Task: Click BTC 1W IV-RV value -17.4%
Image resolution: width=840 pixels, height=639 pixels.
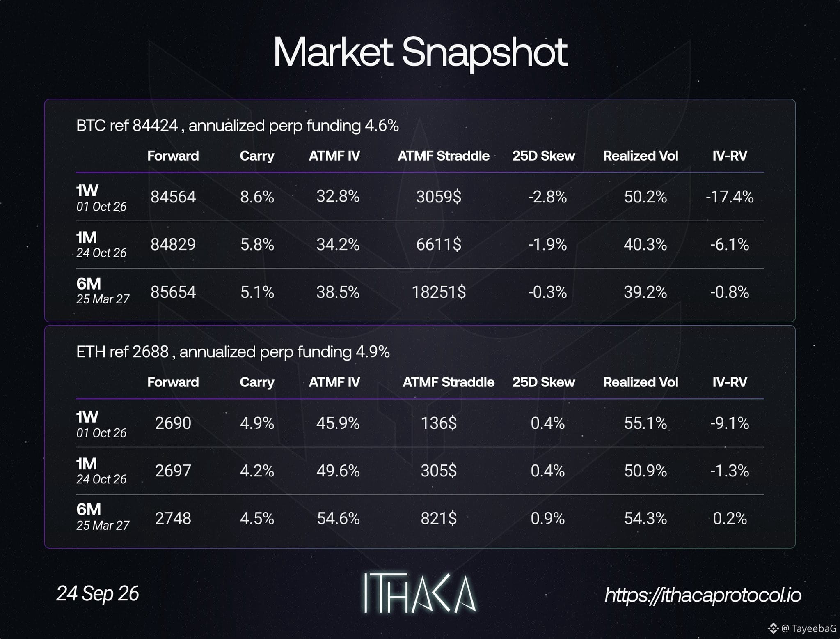Action: pos(730,197)
